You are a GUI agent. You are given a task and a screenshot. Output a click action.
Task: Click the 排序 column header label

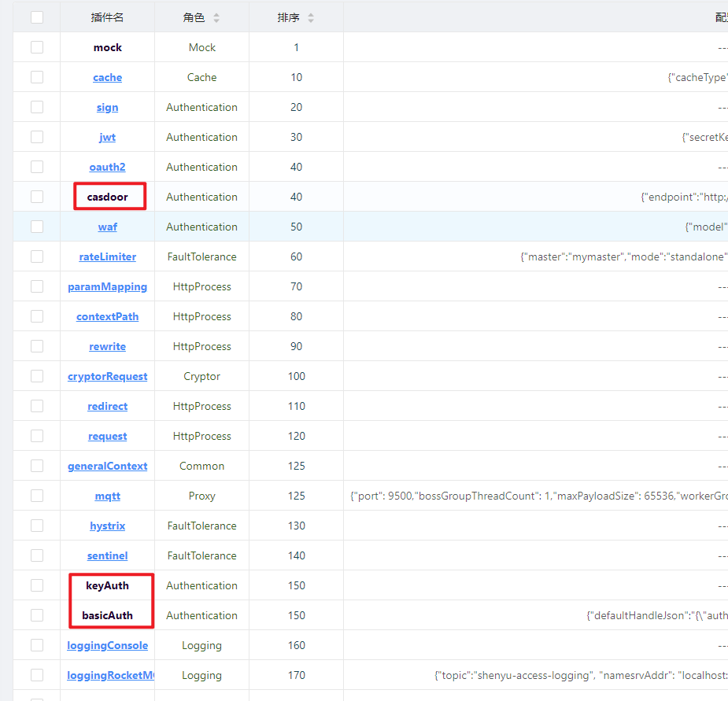pyautogui.click(x=288, y=17)
